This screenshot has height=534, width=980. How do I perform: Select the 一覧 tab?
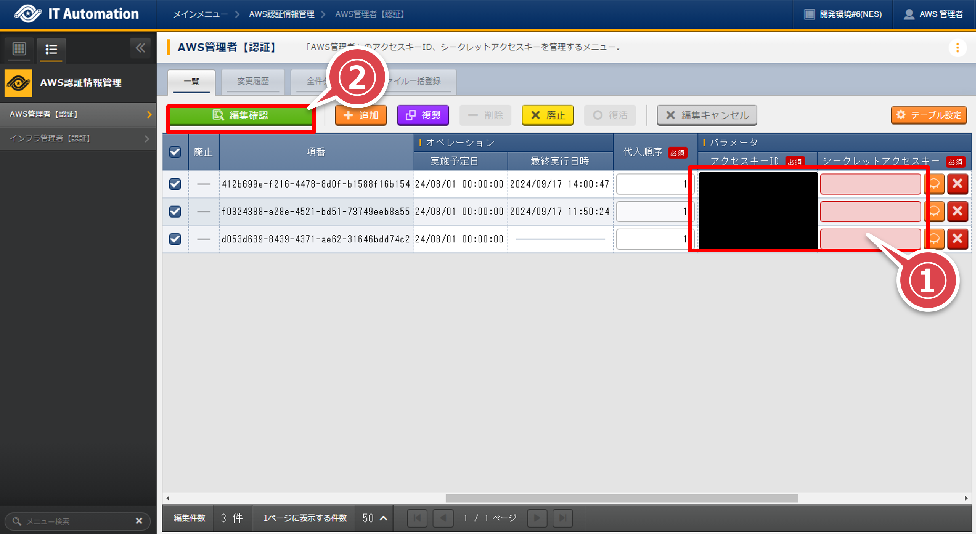coord(191,81)
